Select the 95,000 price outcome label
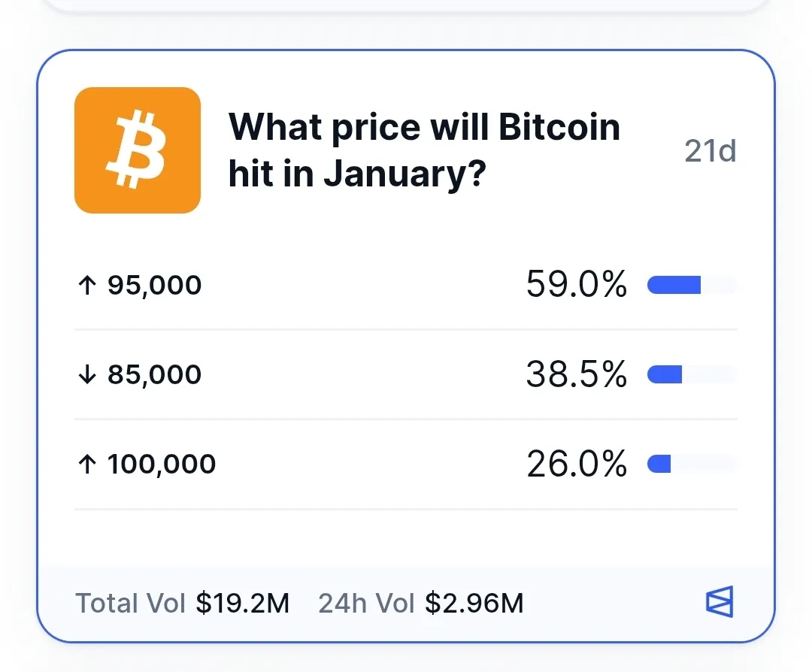The height and width of the screenshot is (672, 812). point(154,286)
